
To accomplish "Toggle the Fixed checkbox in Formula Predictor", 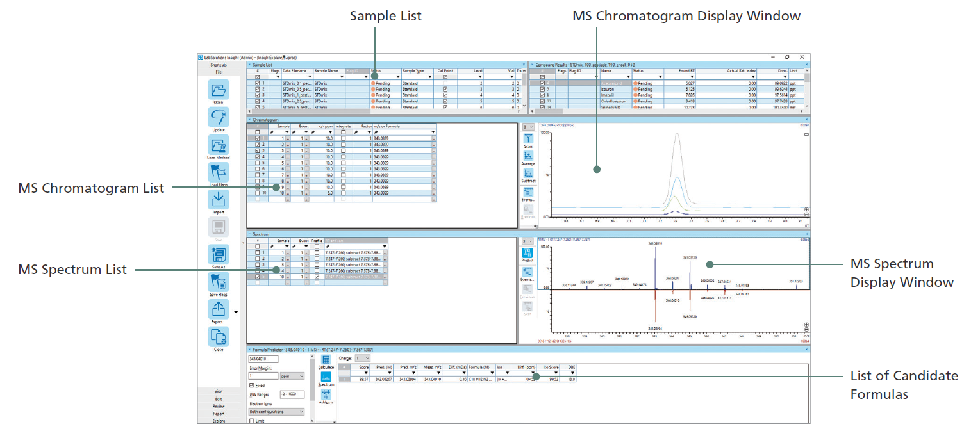I will point(251,386).
